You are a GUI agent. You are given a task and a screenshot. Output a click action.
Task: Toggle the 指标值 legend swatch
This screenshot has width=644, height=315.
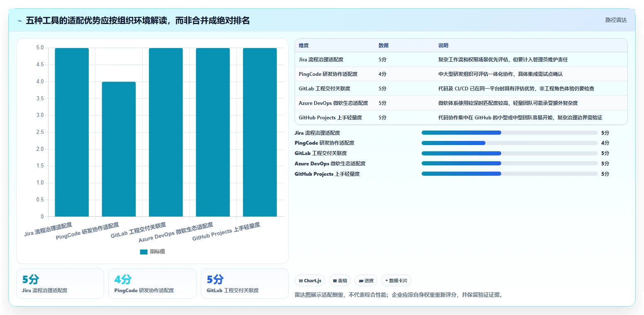(144, 252)
